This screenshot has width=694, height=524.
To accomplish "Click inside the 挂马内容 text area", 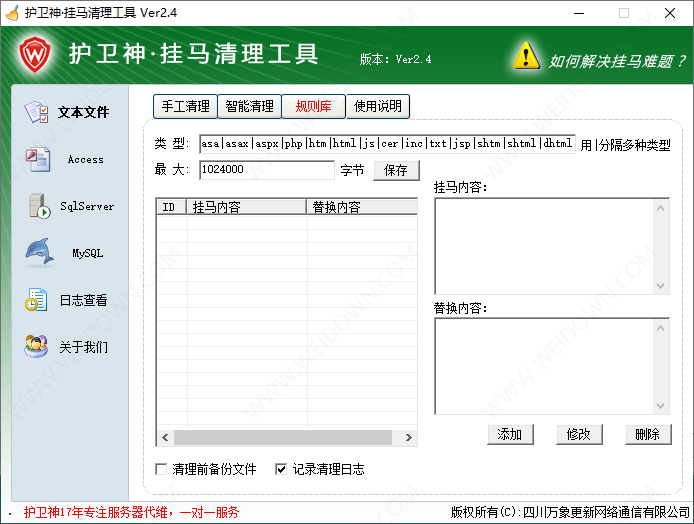I will (x=544, y=246).
